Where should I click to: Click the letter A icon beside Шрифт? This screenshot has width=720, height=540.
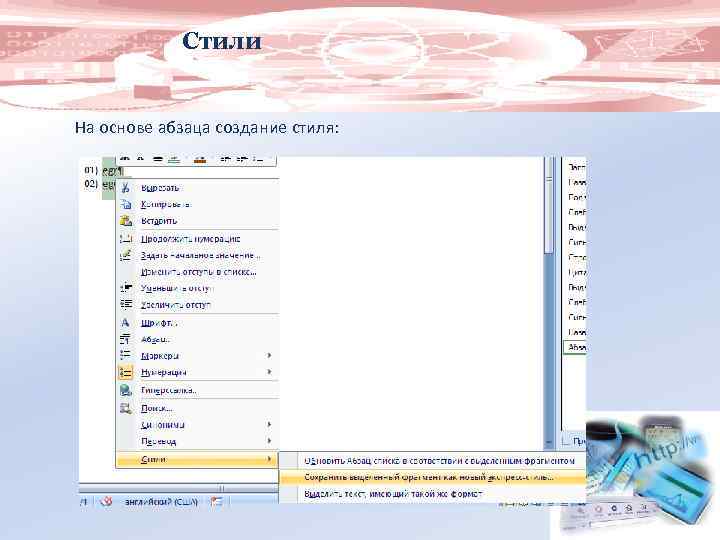[x=125, y=323]
